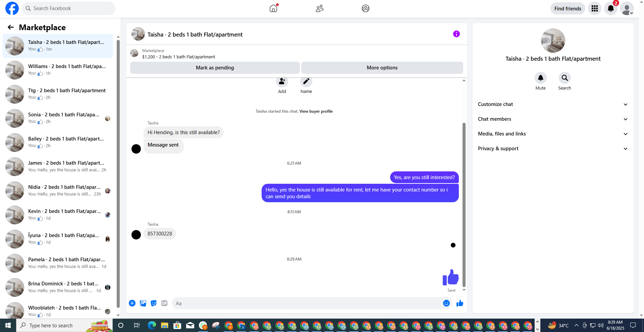Image resolution: width=644 pixels, height=332 pixels.
Task: Mute the conversation with the bell icon
Action: (x=541, y=78)
